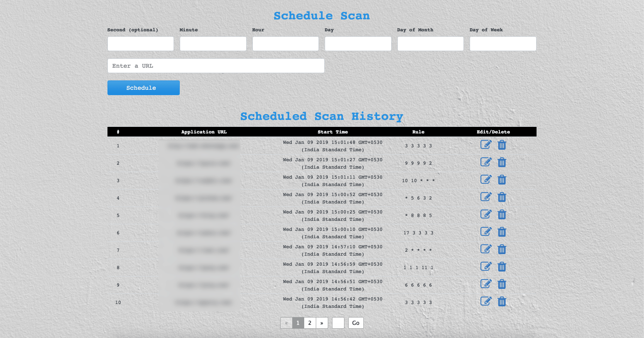The height and width of the screenshot is (338, 644).
Task: Click the page number input box
Action: tap(338, 323)
